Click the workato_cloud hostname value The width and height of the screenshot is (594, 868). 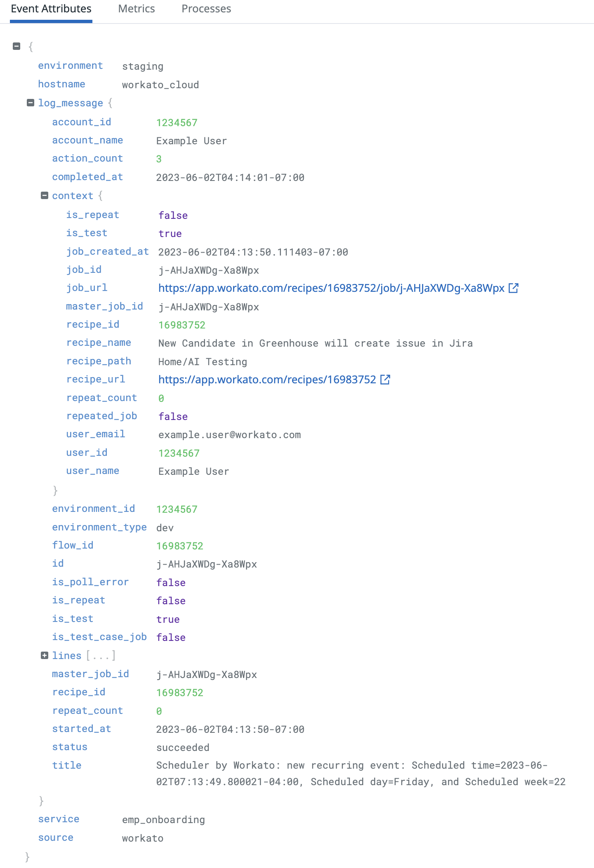coord(160,85)
